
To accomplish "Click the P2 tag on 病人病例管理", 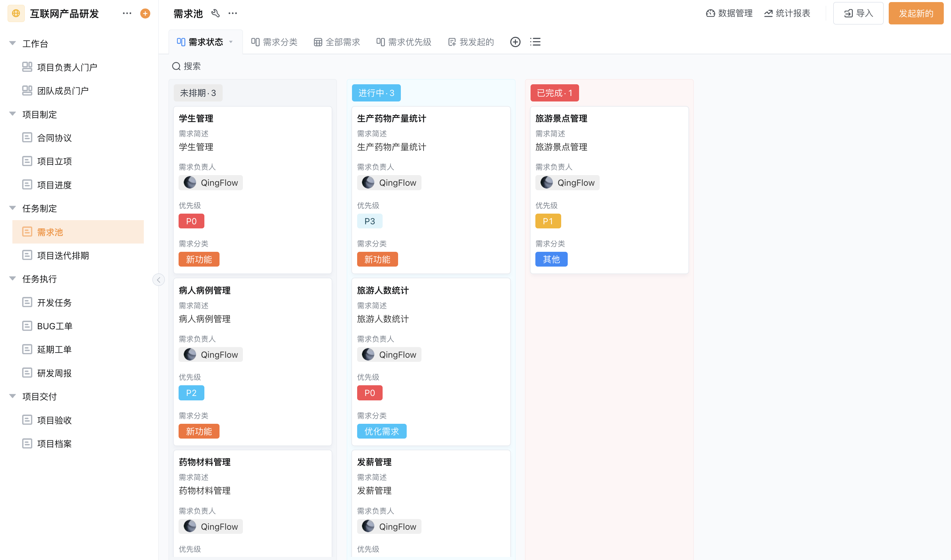I will pos(191,393).
